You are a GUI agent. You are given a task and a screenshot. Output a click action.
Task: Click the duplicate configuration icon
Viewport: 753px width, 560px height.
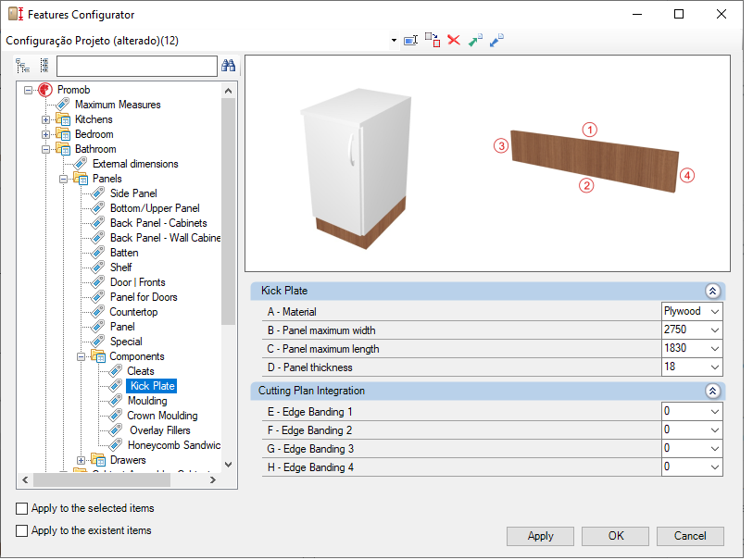coord(433,41)
